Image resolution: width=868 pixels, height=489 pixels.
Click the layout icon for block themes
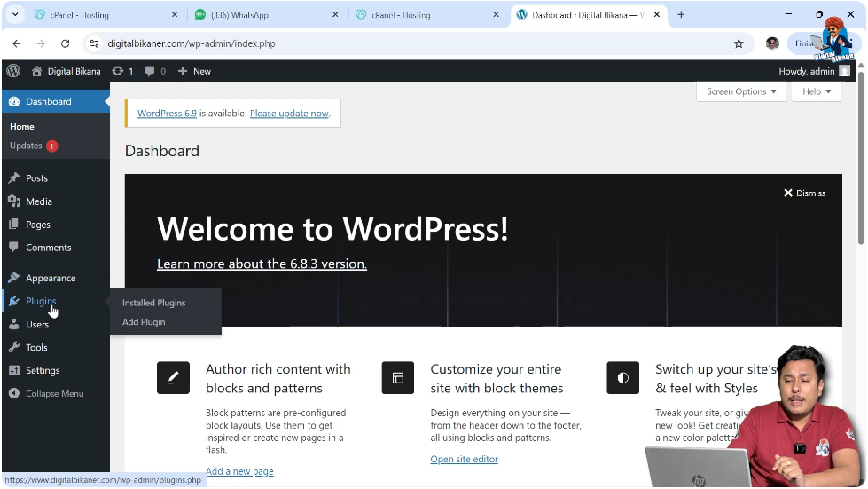point(398,378)
